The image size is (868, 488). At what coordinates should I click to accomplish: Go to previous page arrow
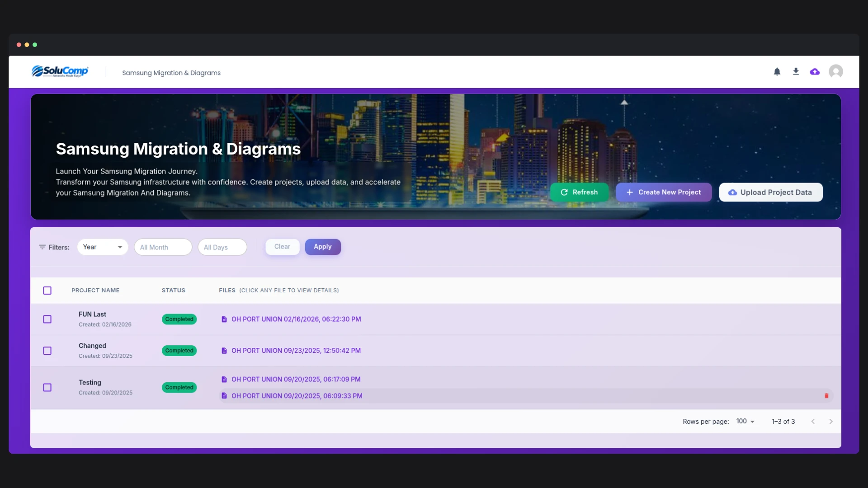813,422
